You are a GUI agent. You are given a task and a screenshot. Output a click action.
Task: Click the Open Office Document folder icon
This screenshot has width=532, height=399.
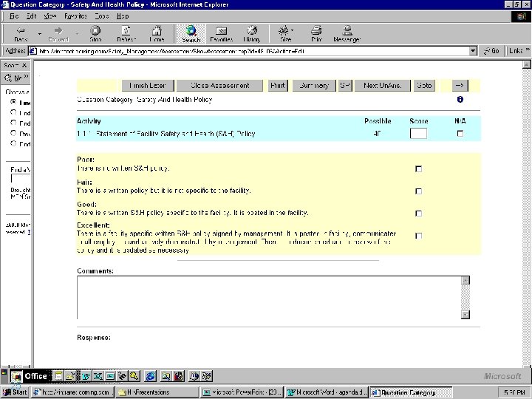[70, 376]
